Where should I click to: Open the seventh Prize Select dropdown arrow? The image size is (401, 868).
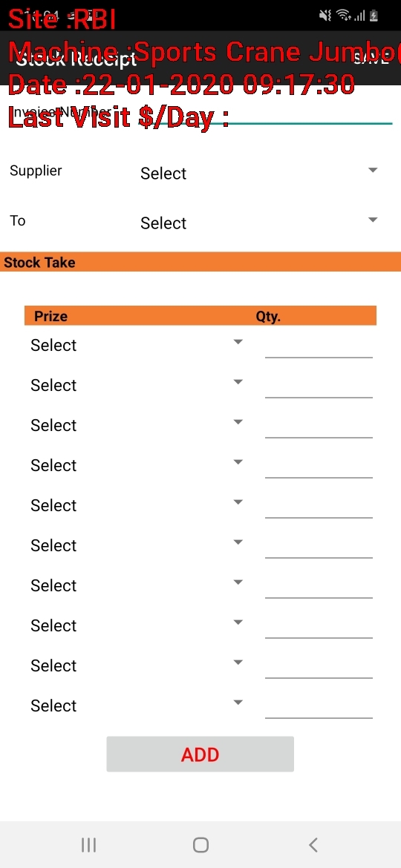[238, 582]
